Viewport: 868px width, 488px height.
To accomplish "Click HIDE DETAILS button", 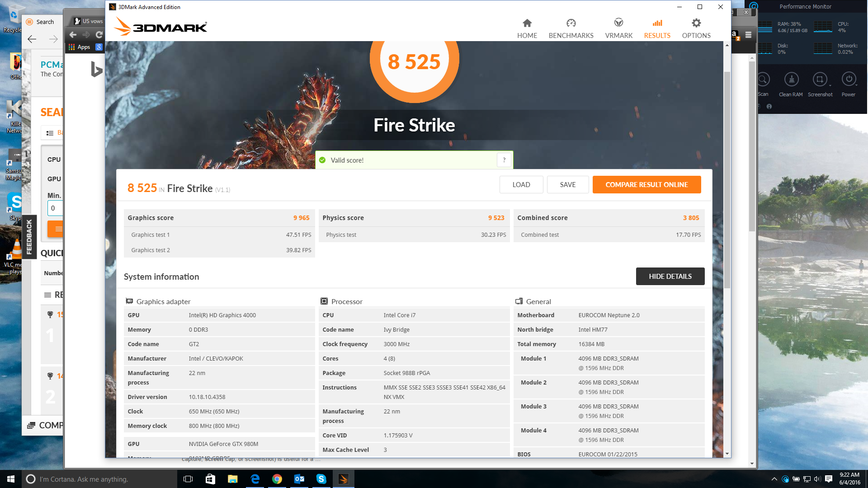I will (x=670, y=276).
